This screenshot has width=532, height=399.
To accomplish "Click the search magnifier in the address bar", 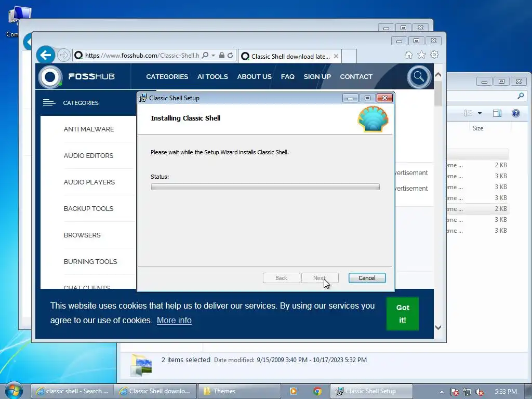I will pyautogui.click(x=205, y=55).
